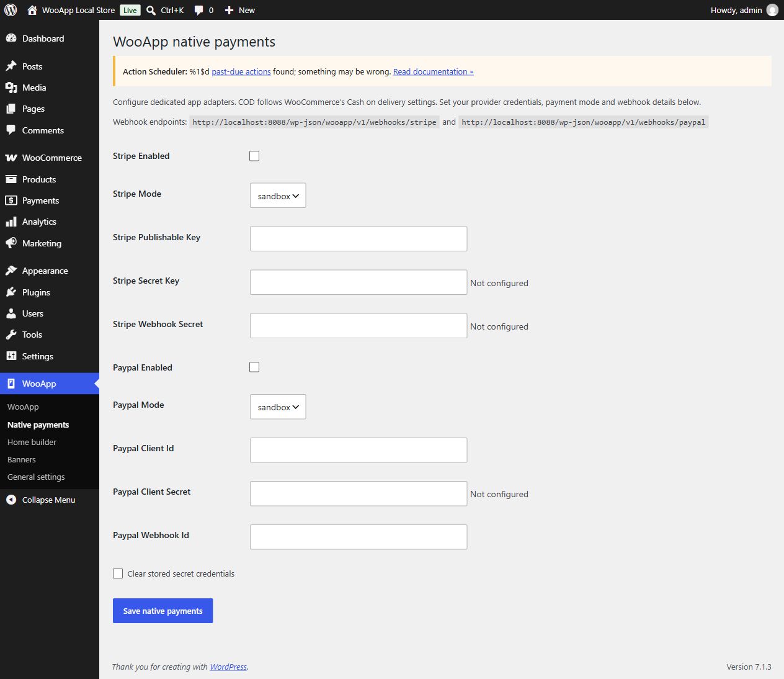Click the Live status badge
Image resolution: width=784 pixels, height=679 pixels.
[130, 10]
